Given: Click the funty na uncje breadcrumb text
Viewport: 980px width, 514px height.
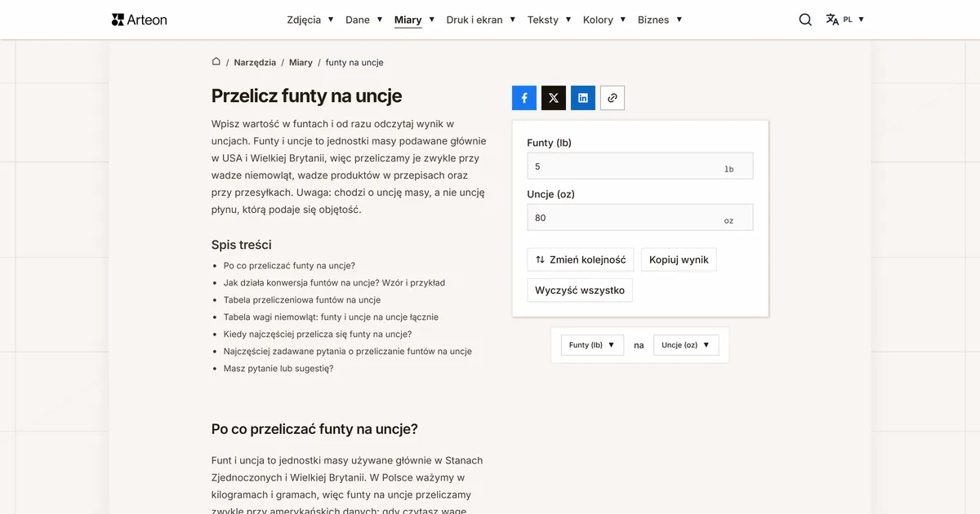Looking at the screenshot, I should click(354, 62).
